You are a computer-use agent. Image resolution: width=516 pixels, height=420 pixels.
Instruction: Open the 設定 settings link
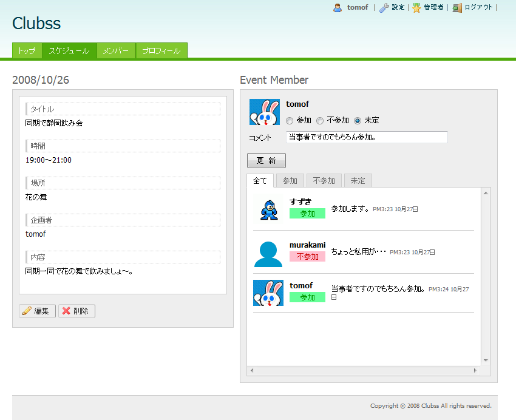[398, 7]
